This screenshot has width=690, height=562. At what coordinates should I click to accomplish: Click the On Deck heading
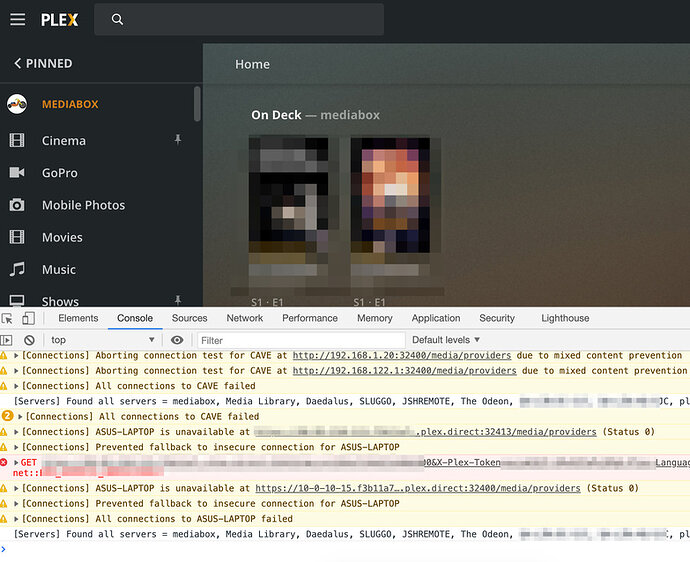(x=316, y=115)
